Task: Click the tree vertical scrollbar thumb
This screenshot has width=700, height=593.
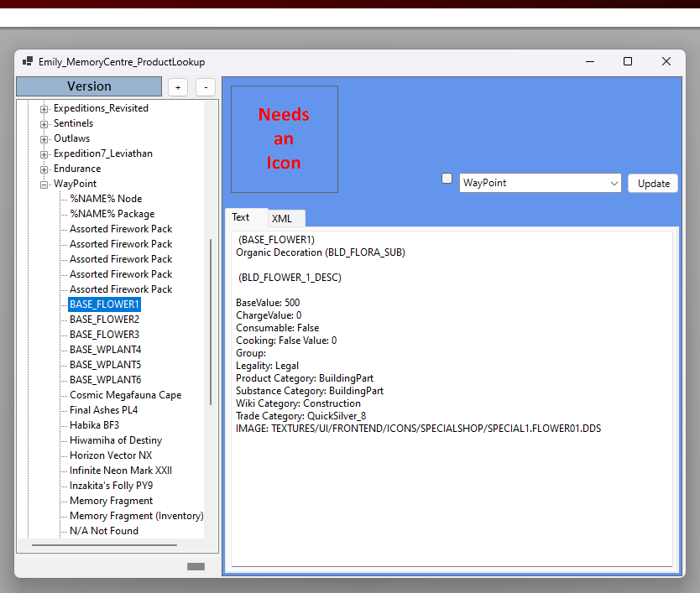Action: (211, 322)
